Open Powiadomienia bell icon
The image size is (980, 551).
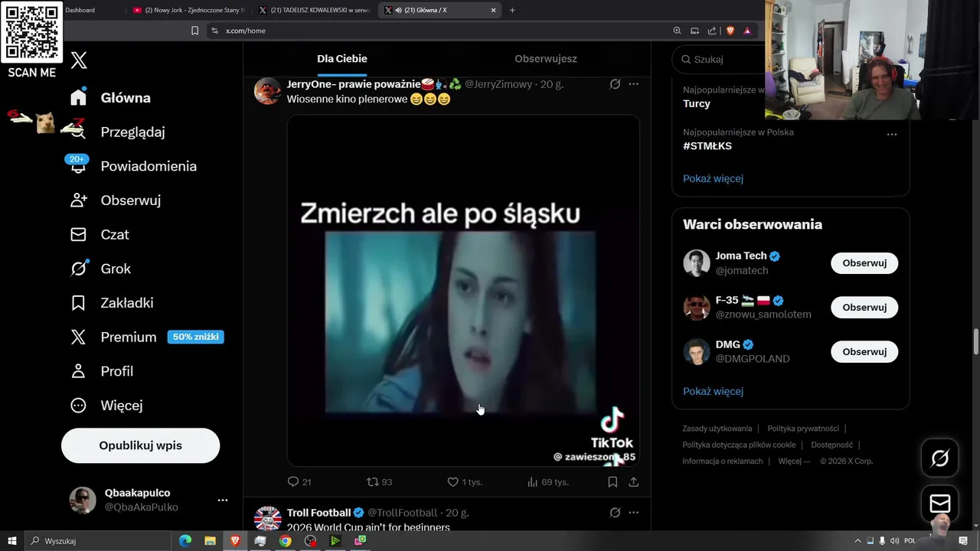[78, 165]
